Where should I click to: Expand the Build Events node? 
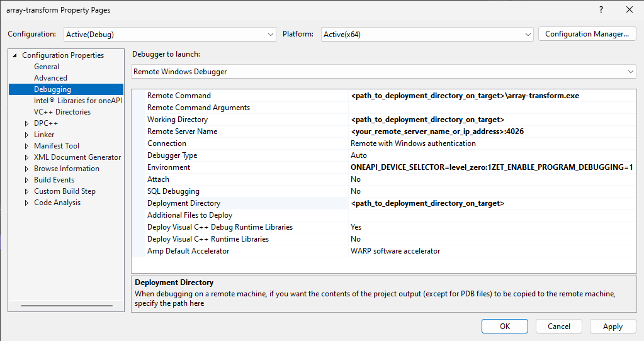26,180
